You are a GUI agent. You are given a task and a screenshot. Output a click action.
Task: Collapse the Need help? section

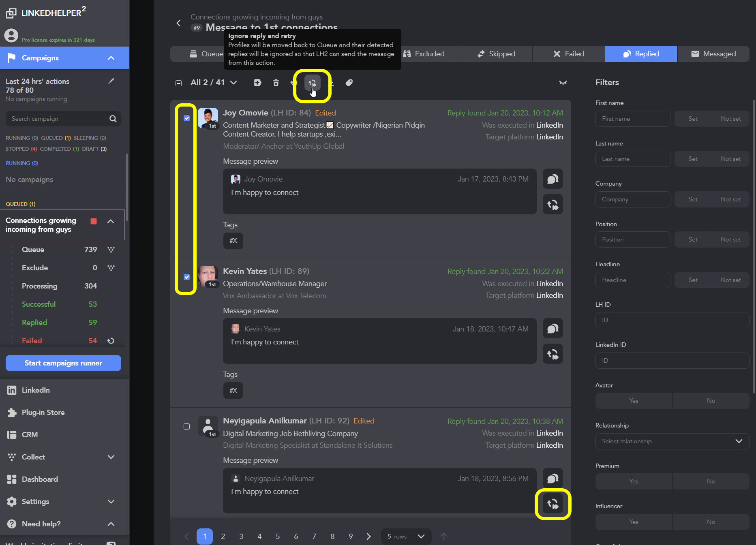111,524
